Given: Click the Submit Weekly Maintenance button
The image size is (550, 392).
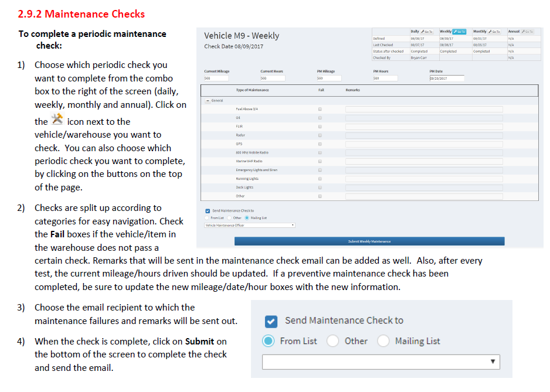Looking at the screenshot, I should (369, 241).
